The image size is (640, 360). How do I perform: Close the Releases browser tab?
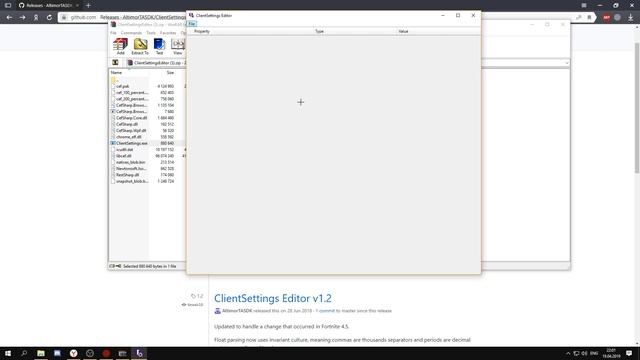[77, 5]
